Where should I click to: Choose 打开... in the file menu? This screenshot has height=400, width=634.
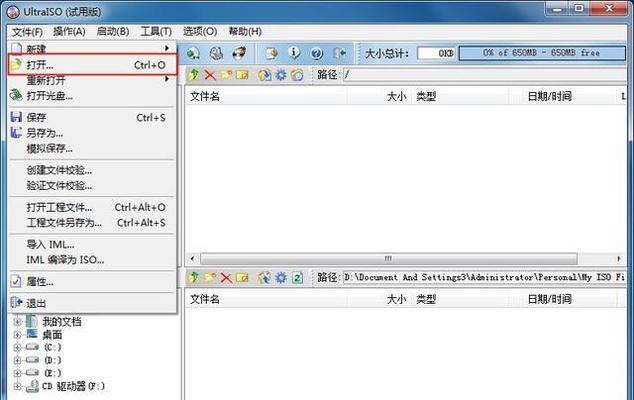pyautogui.click(x=93, y=65)
